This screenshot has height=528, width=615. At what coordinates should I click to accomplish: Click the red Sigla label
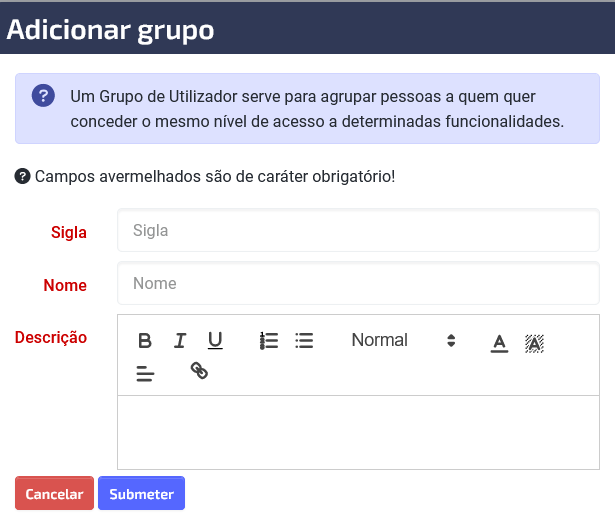tap(69, 232)
